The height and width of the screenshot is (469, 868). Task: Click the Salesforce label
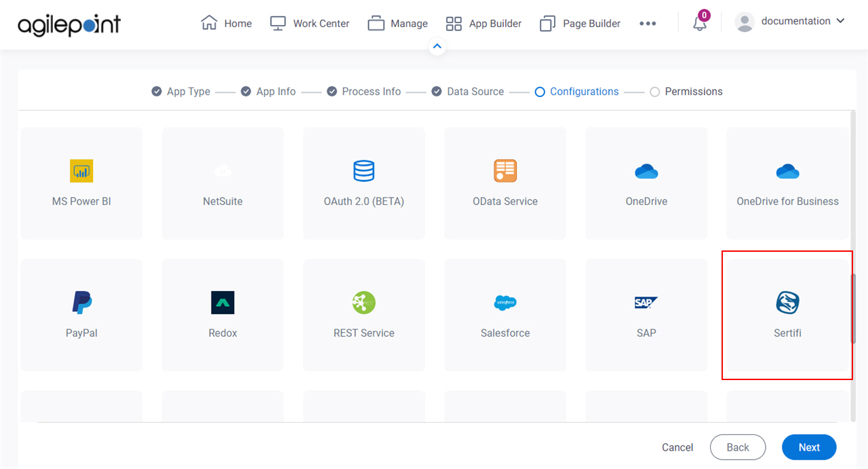click(x=505, y=333)
